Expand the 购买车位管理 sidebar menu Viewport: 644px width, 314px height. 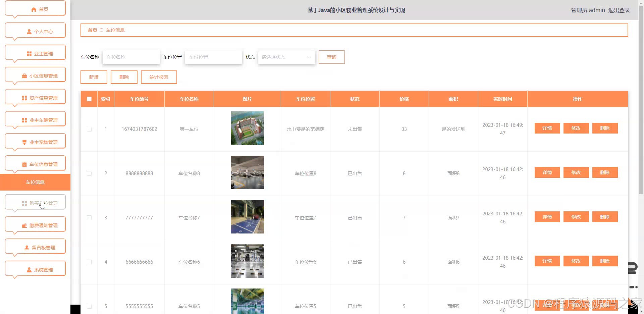tap(35, 203)
